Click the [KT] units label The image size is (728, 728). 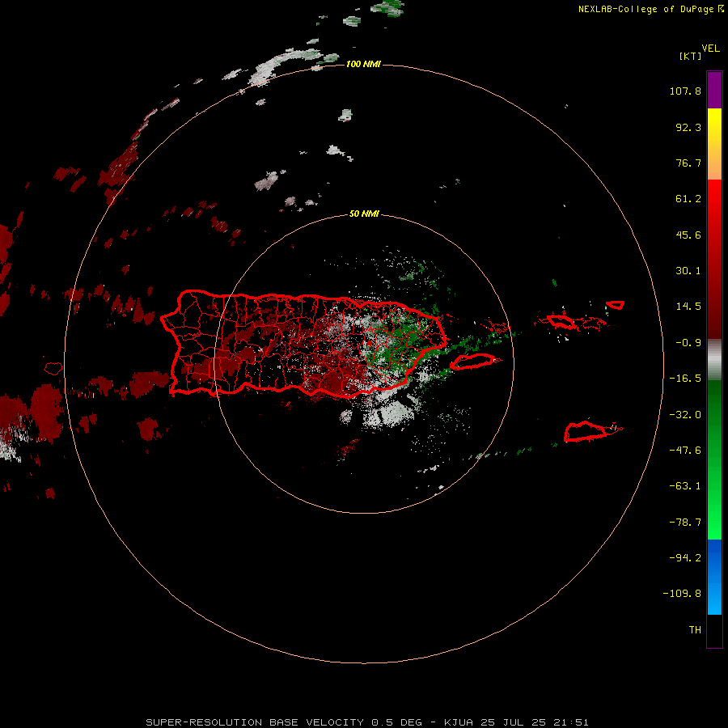point(691,56)
